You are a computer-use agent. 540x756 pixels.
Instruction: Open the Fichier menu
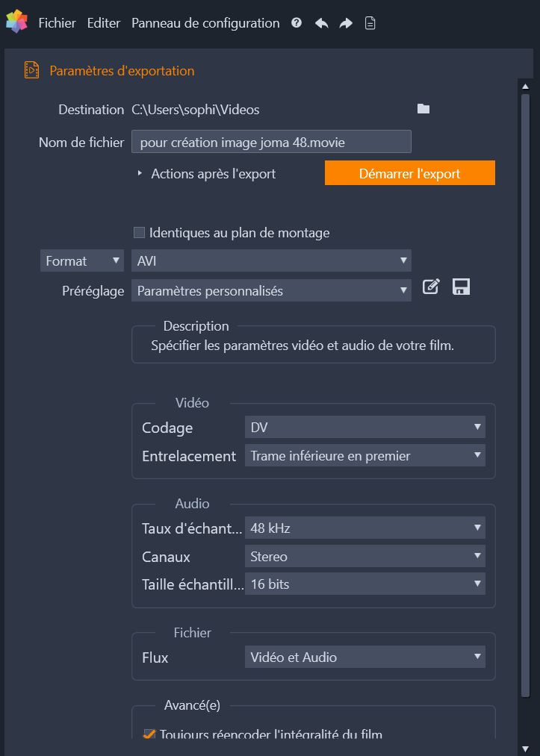click(x=57, y=23)
